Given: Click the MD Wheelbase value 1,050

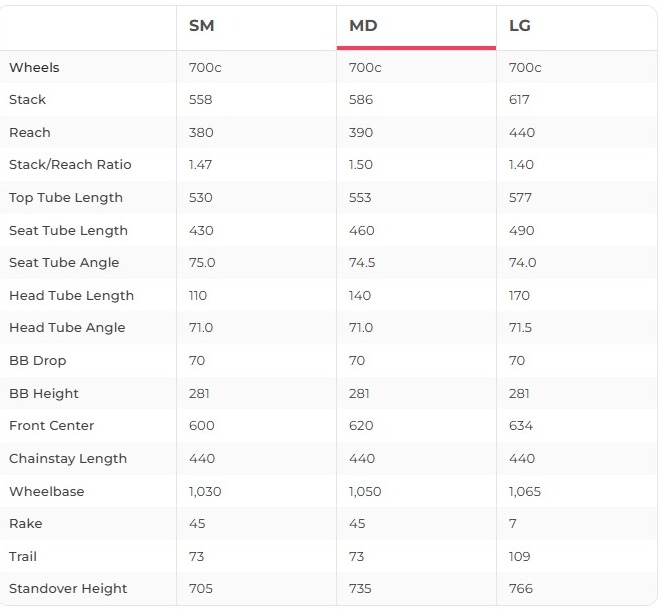Looking at the screenshot, I should [x=365, y=492].
